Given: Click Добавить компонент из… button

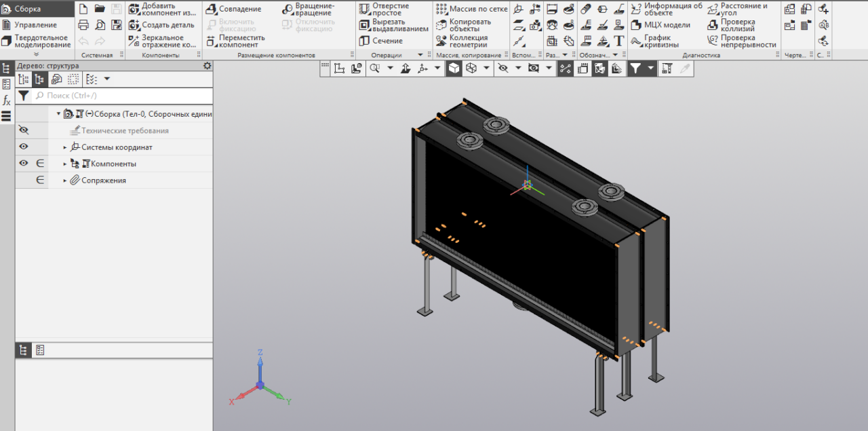Looking at the screenshot, I should [x=162, y=9].
